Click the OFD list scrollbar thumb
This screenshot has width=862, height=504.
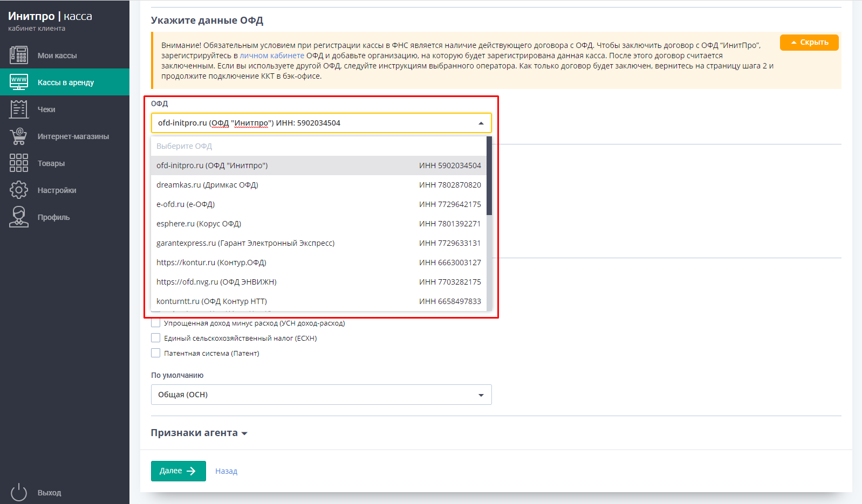(489, 176)
